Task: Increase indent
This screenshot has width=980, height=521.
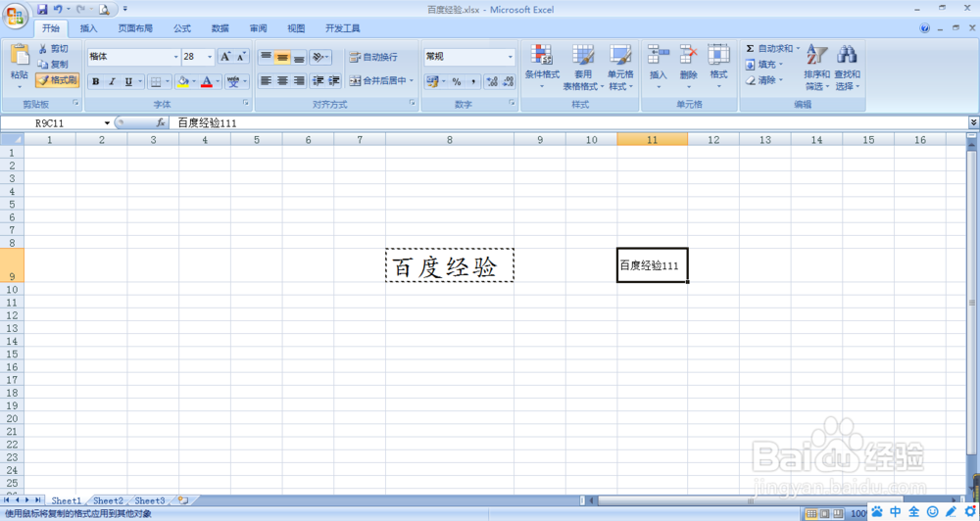Action: (334, 80)
